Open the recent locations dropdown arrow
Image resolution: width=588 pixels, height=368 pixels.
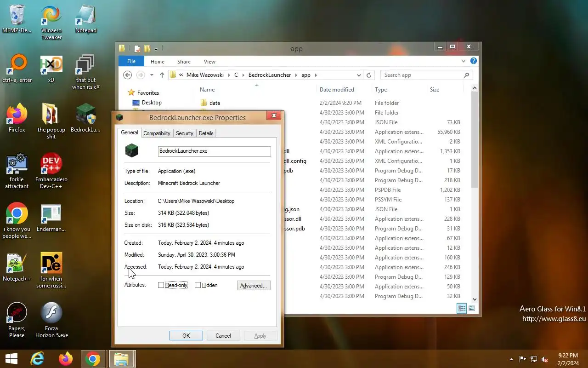tap(151, 75)
